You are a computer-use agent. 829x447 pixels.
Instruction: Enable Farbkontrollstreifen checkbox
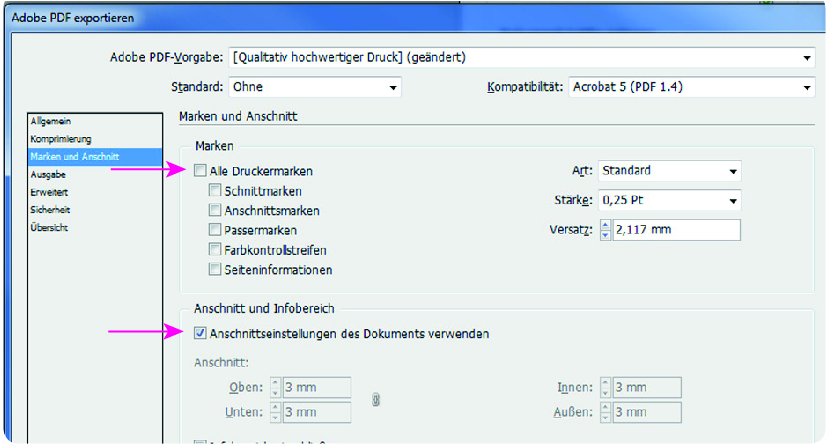point(215,250)
